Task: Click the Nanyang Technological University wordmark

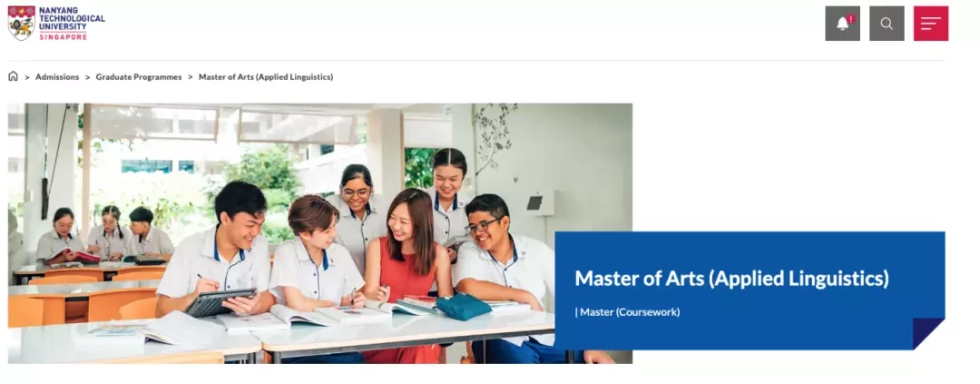Action: [x=72, y=19]
